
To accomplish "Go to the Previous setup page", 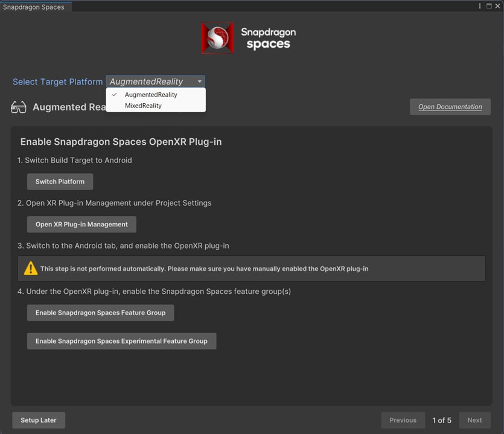I will [x=403, y=420].
